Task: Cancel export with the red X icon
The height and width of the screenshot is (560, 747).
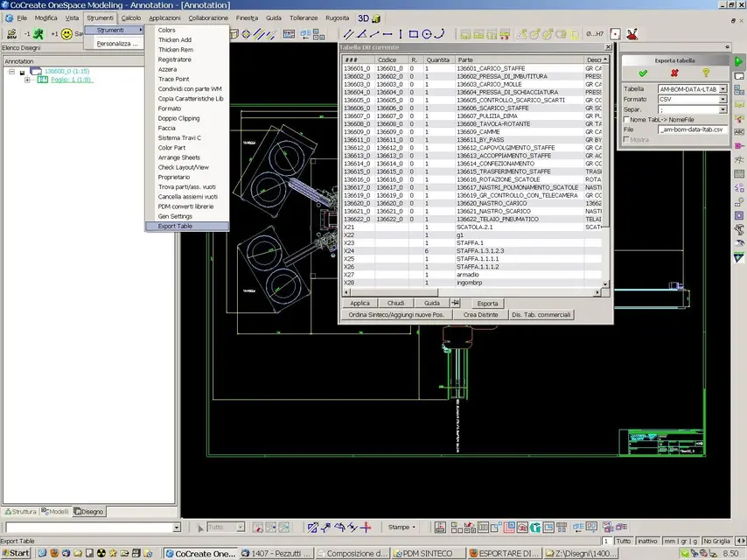Action: [674, 73]
